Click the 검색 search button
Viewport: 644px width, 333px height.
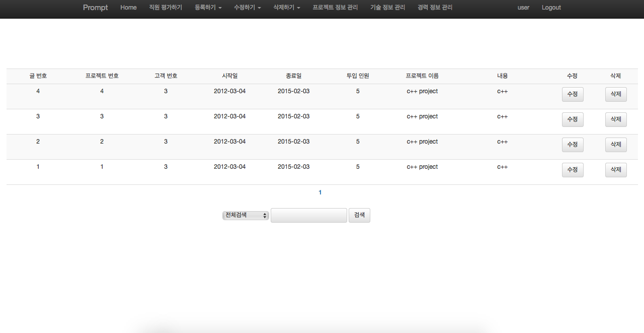[x=359, y=215]
